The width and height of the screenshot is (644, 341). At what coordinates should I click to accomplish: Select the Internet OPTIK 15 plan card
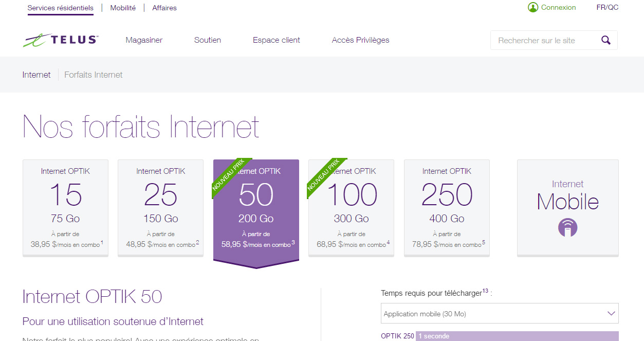[x=65, y=208]
